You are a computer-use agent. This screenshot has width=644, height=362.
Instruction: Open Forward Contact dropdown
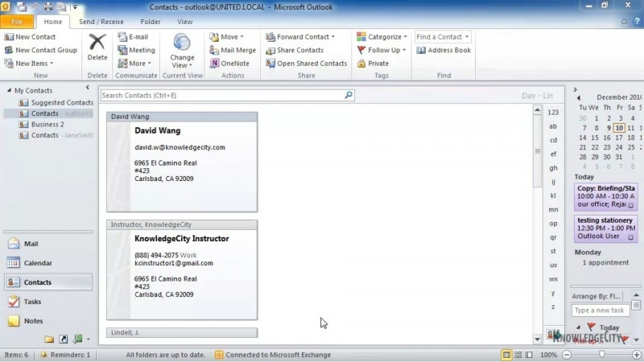click(300, 37)
